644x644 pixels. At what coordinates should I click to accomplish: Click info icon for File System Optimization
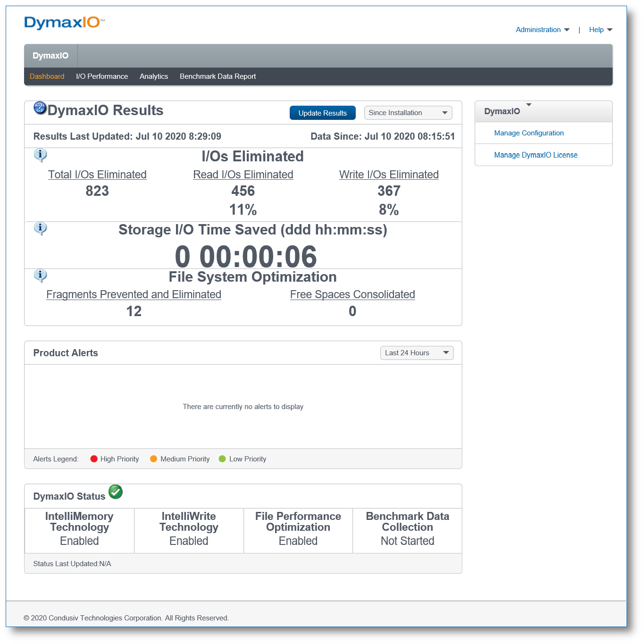[x=41, y=276]
